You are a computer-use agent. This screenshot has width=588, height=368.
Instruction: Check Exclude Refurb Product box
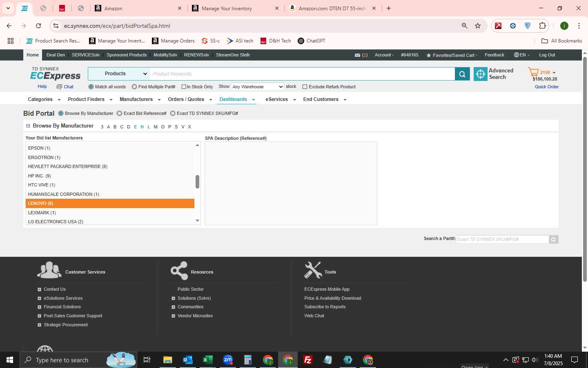point(305,87)
